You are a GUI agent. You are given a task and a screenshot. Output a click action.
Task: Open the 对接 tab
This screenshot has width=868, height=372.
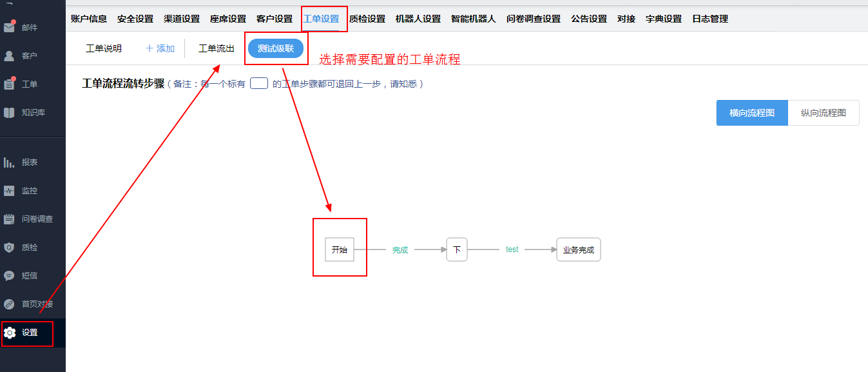pos(626,19)
